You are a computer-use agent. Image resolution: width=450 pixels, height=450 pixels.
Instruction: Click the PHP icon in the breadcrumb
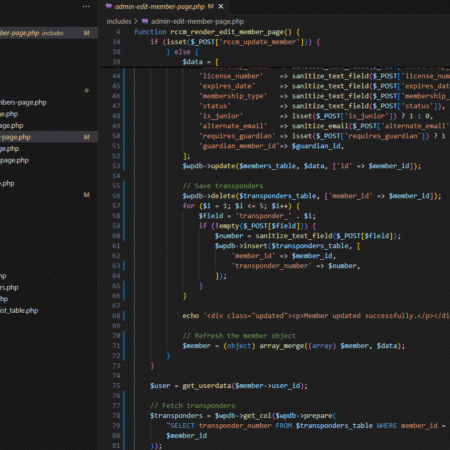point(145,21)
